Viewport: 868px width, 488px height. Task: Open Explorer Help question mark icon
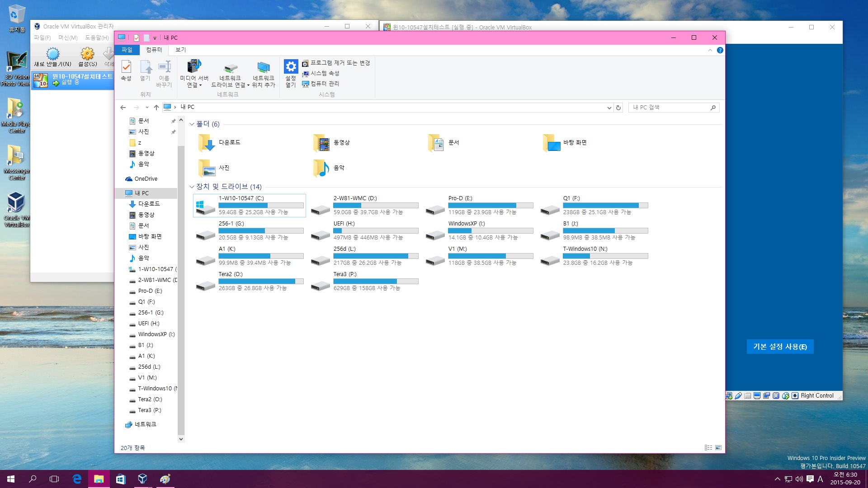click(720, 50)
